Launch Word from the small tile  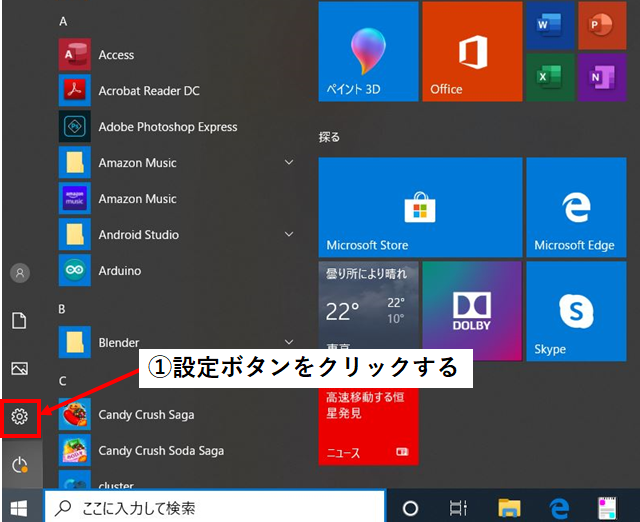(x=550, y=25)
